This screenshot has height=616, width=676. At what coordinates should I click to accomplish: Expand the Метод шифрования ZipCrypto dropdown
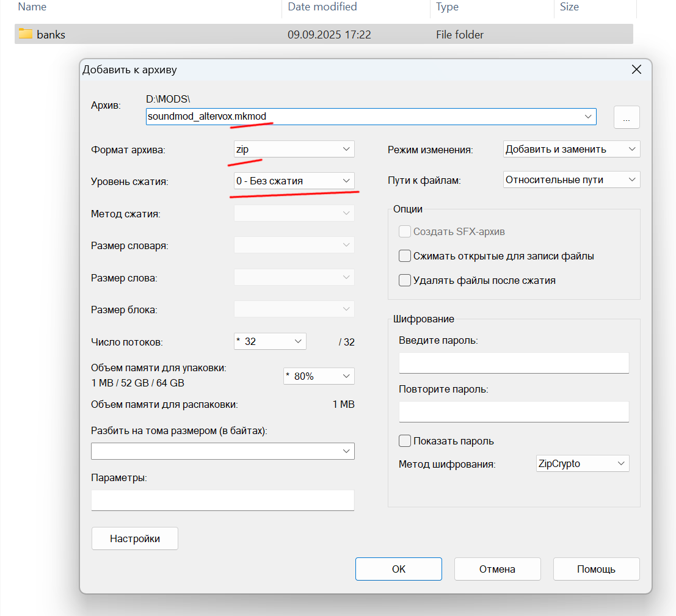[583, 463]
